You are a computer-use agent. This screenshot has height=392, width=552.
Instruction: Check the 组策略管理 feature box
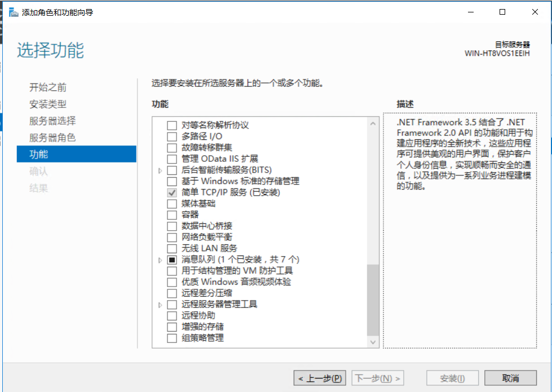tap(171, 338)
